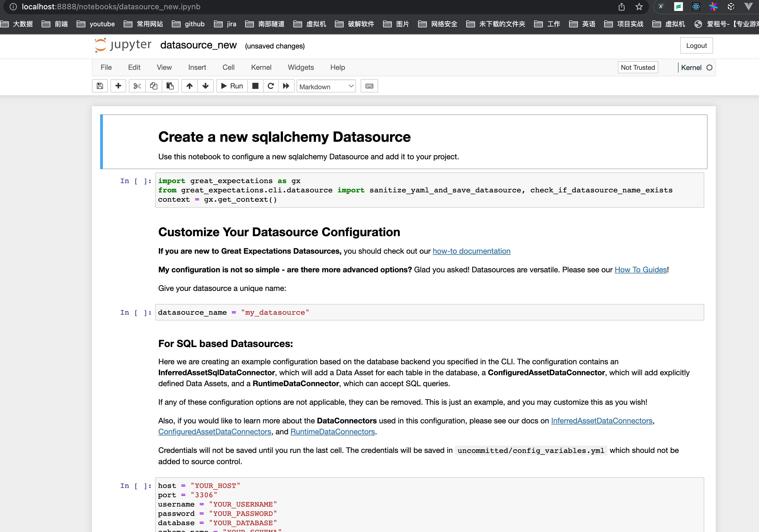Rename notebook title datasource_new

(x=198, y=45)
